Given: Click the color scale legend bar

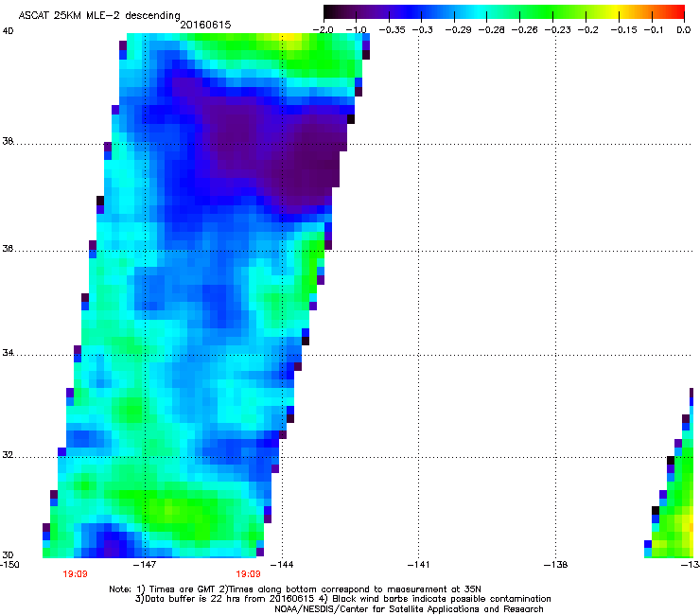Looking at the screenshot, I should pyautogui.click(x=504, y=12).
